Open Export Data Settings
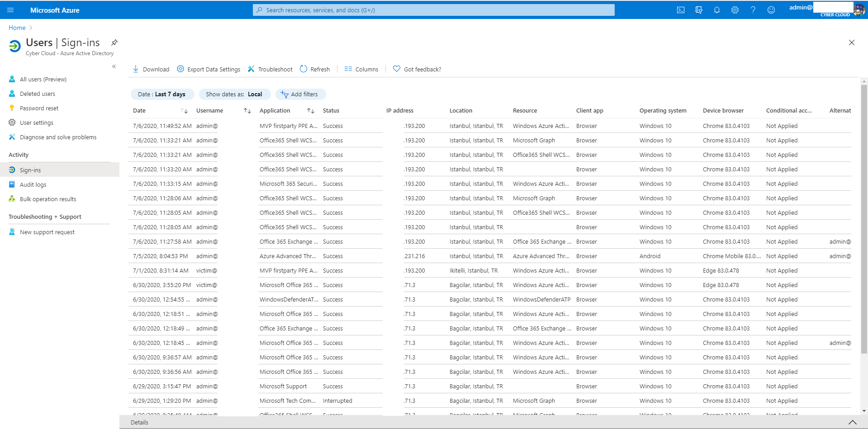 209,69
